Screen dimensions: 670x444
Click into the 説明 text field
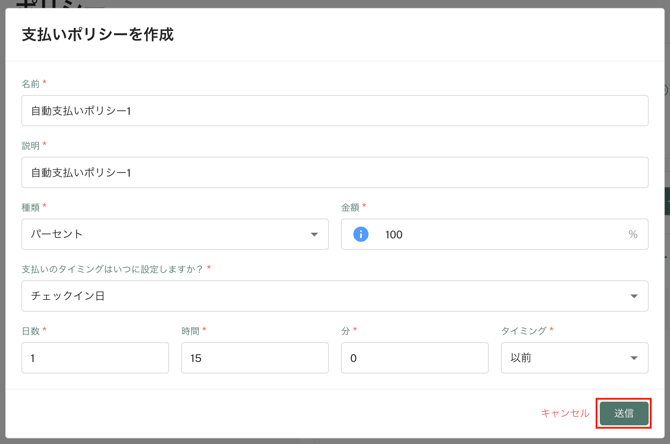click(334, 173)
